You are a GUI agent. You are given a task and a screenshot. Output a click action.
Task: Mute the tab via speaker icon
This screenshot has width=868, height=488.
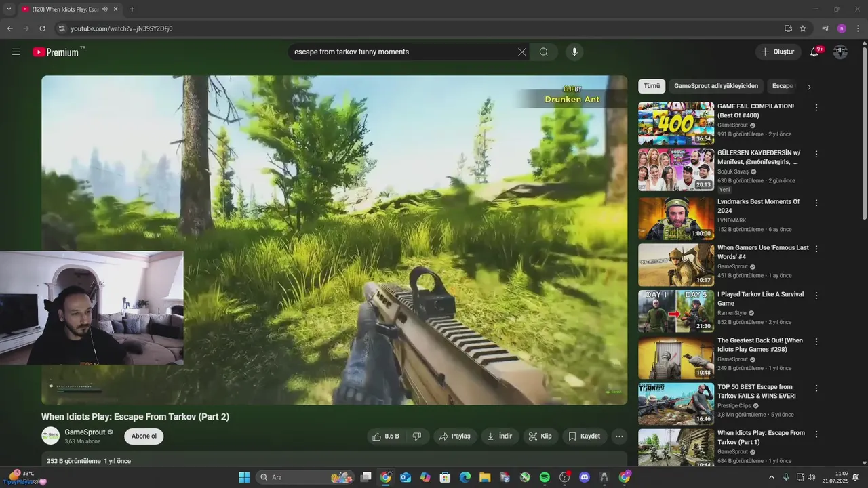[x=104, y=9]
